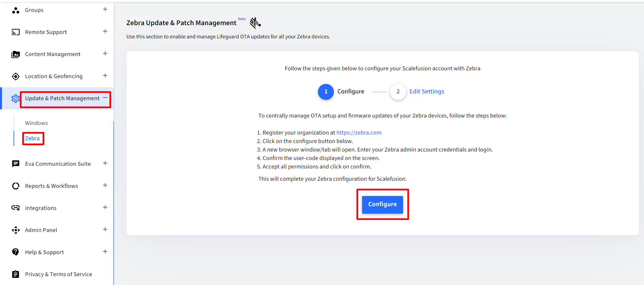Click step 2 circle of wizard
Image resolution: width=644 pixels, height=285 pixels.
(x=398, y=92)
